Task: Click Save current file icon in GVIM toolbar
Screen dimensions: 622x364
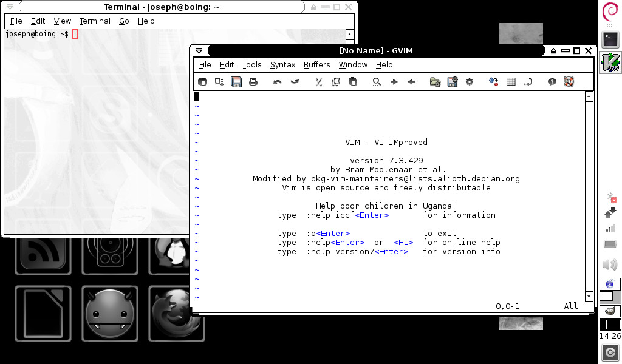Action: click(219, 81)
